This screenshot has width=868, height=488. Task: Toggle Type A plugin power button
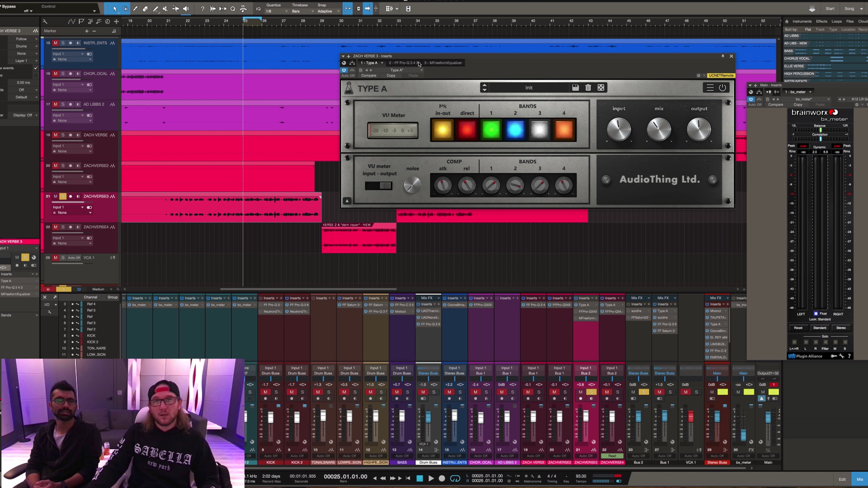click(723, 87)
